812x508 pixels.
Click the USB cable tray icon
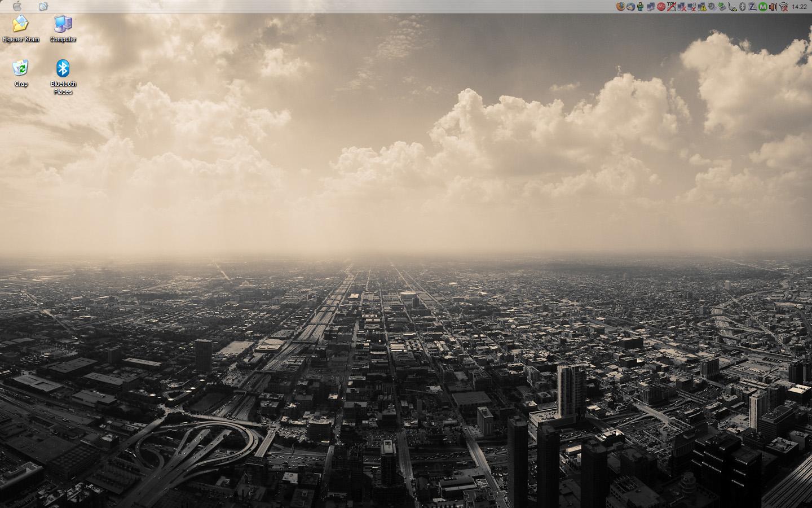(x=732, y=7)
